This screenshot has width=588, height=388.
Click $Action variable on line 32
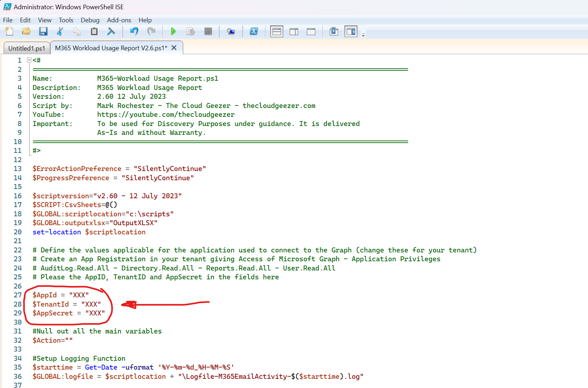(x=47, y=340)
